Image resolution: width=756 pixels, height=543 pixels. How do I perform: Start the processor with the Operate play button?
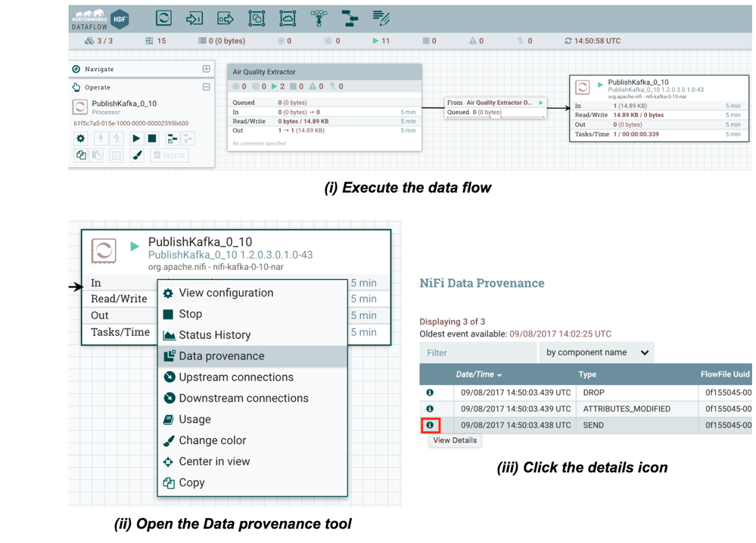pyautogui.click(x=136, y=138)
